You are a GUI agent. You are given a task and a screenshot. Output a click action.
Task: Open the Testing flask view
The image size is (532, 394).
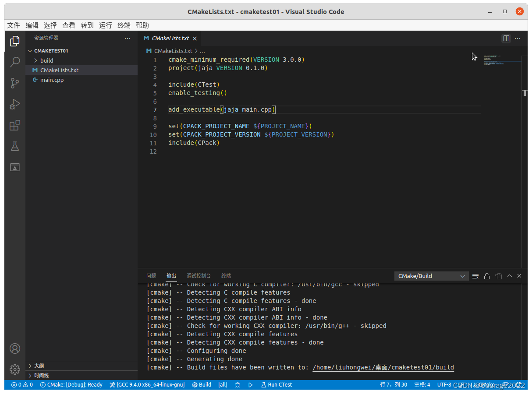tap(15, 146)
